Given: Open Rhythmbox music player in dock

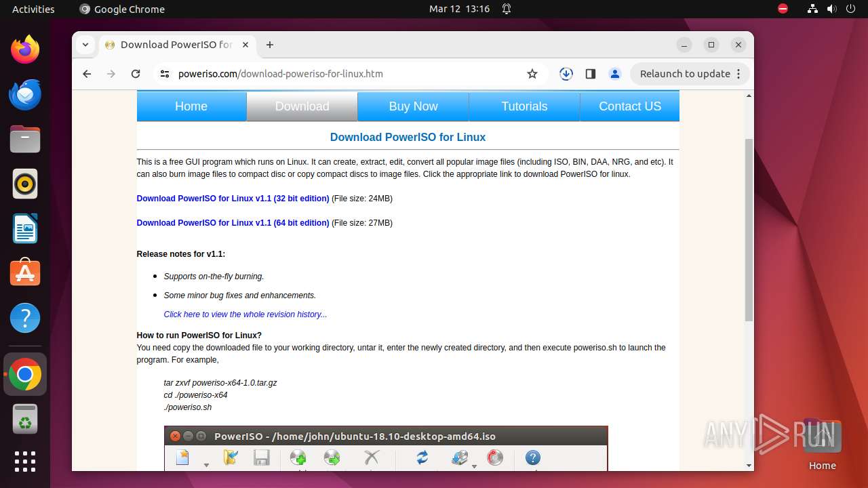Looking at the screenshot, I should pyautogui.click(x=25, y=184).
